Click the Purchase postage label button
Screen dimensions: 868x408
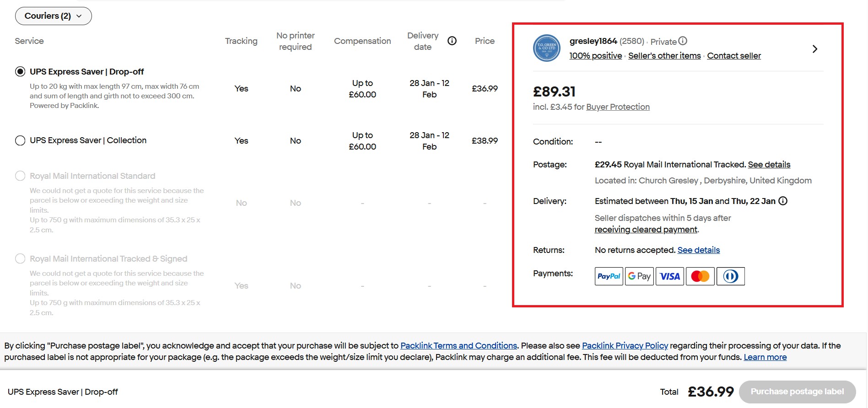[x=797, y=392]
